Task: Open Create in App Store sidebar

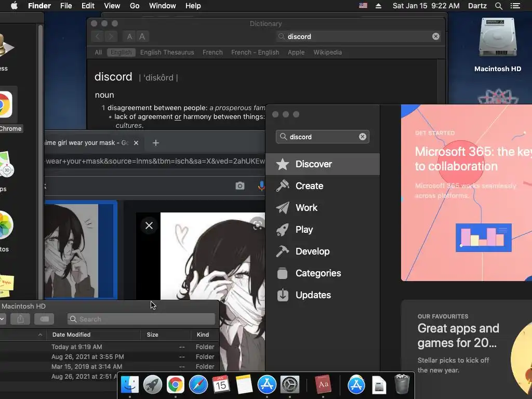Action: (322, 186)
